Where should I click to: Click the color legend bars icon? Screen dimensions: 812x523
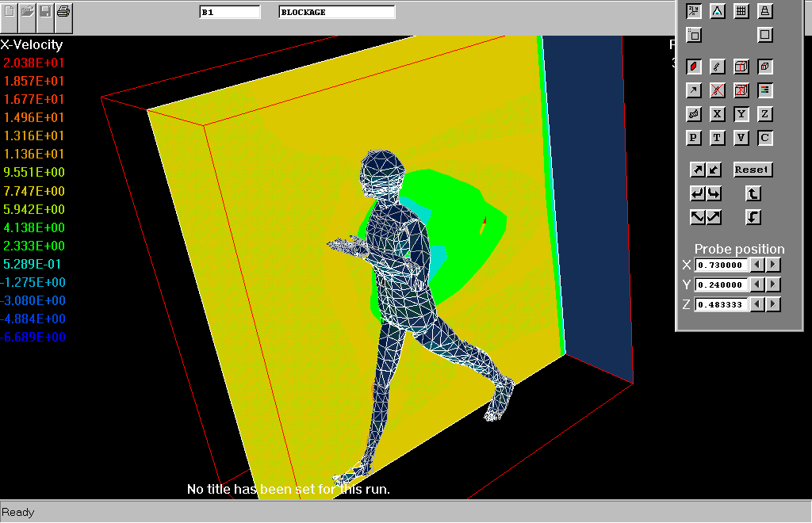pyautogui.click(x=765, y=90)
